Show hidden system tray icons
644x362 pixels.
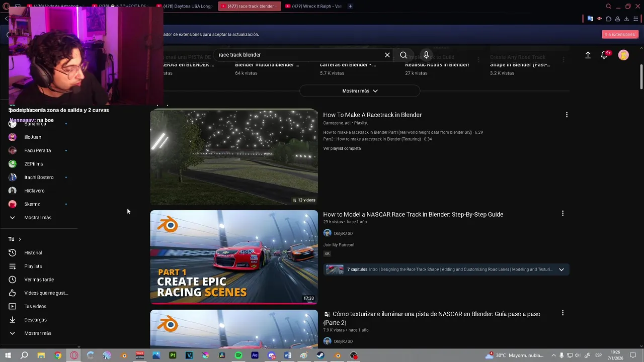coord(554,355)
